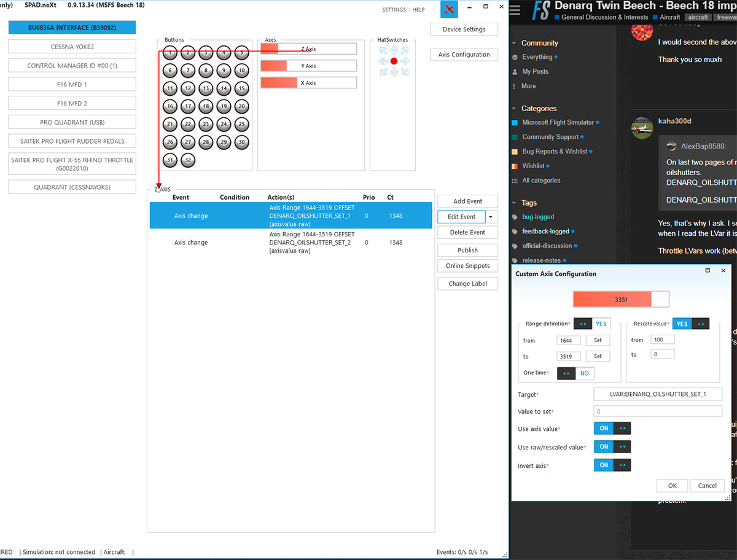Open All categories in forum sidebar
Screen dimensions: 737x560
coord(541,181)
